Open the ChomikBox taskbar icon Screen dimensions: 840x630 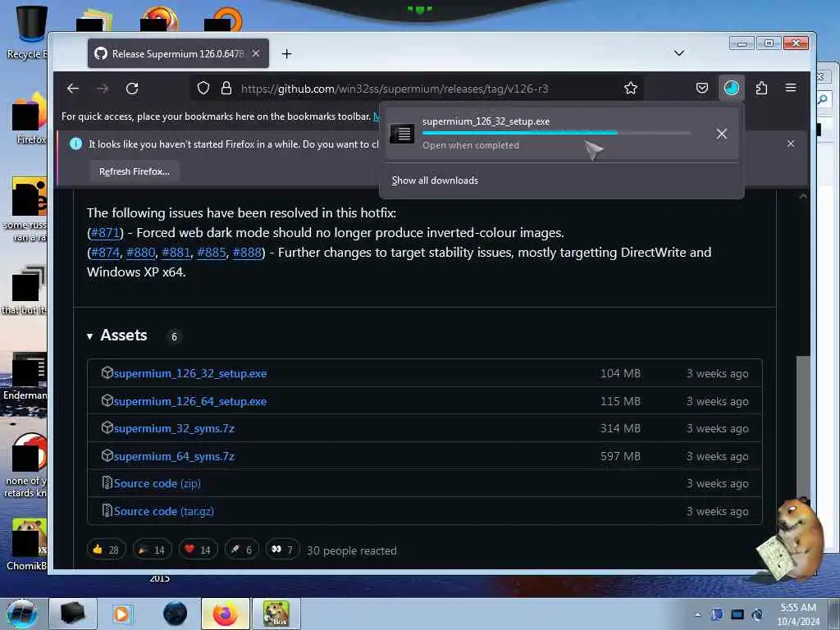276,614
